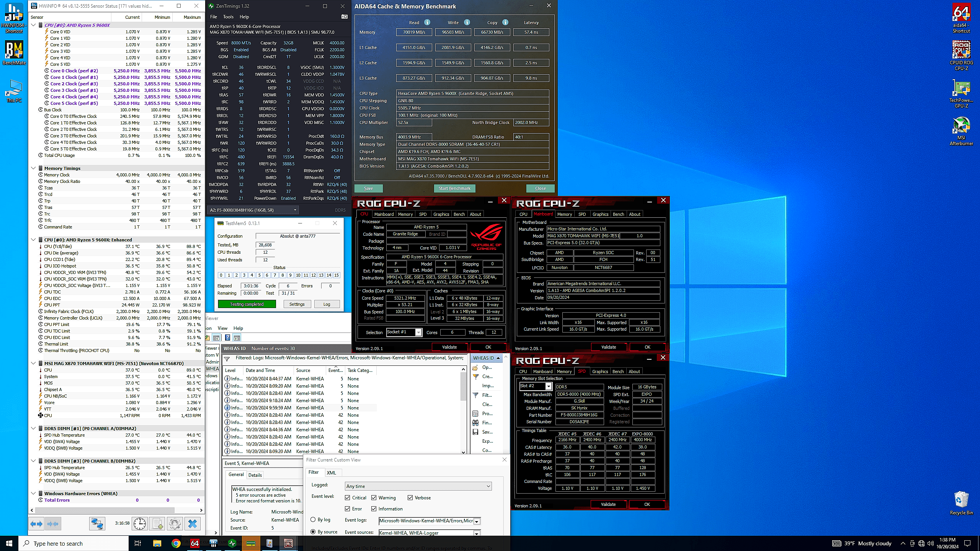This screenshot has width=980, height=551.
Task: Select By source radio button
Action: [x=313, y=532]
